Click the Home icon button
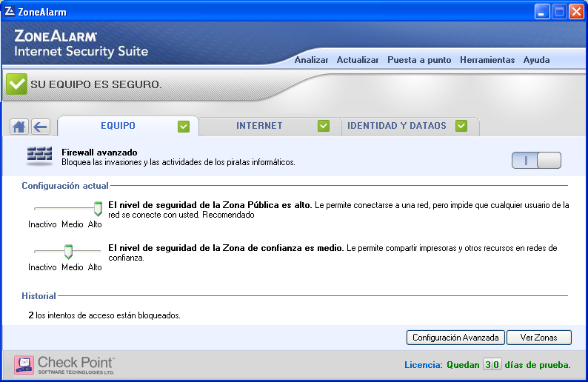This screenshot has width=588, height=382. point(19,127)
